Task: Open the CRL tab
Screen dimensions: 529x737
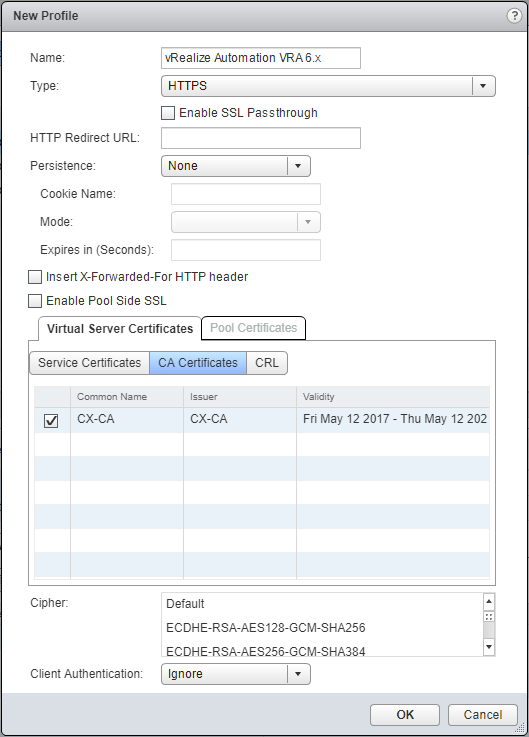Action: point(267,363)
